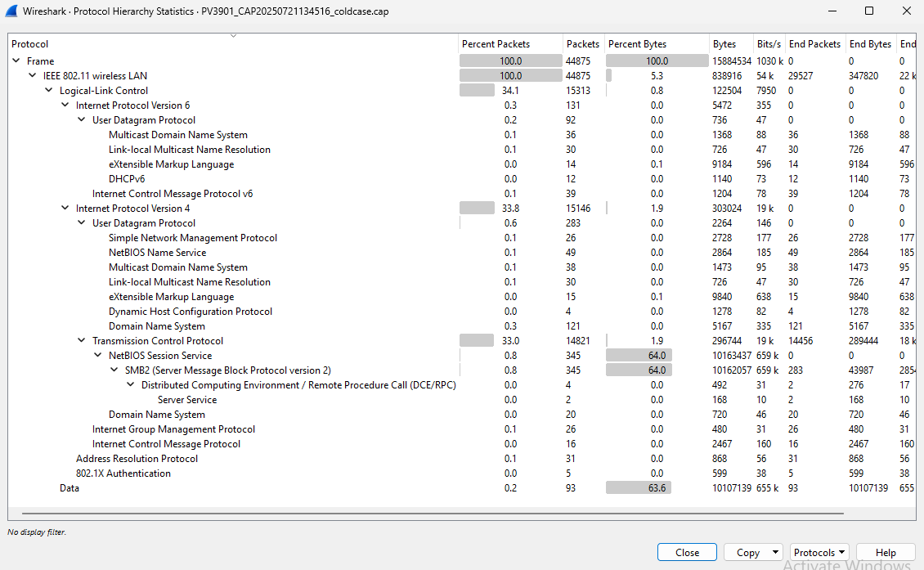Collapse NetBIOS Session Service node
The height and width of the screenshot is (570, 924).
point(98,356)
